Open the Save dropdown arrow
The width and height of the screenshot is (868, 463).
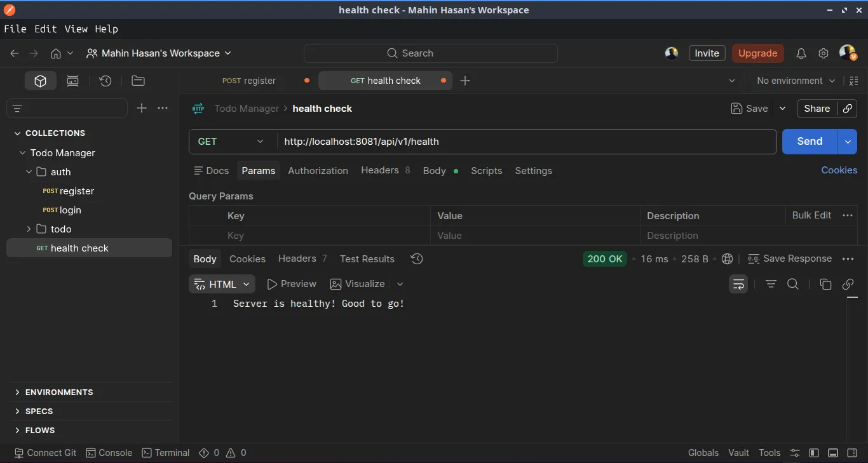783,109
